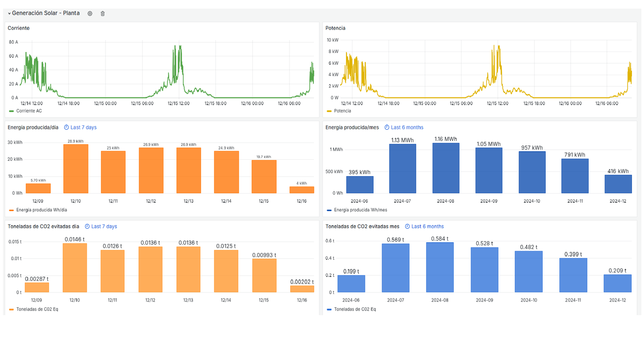Viewport: 644px width, 362px height.
Task: Click 12/16 06:00 axis label in Potencia chart
Action: 607,103
